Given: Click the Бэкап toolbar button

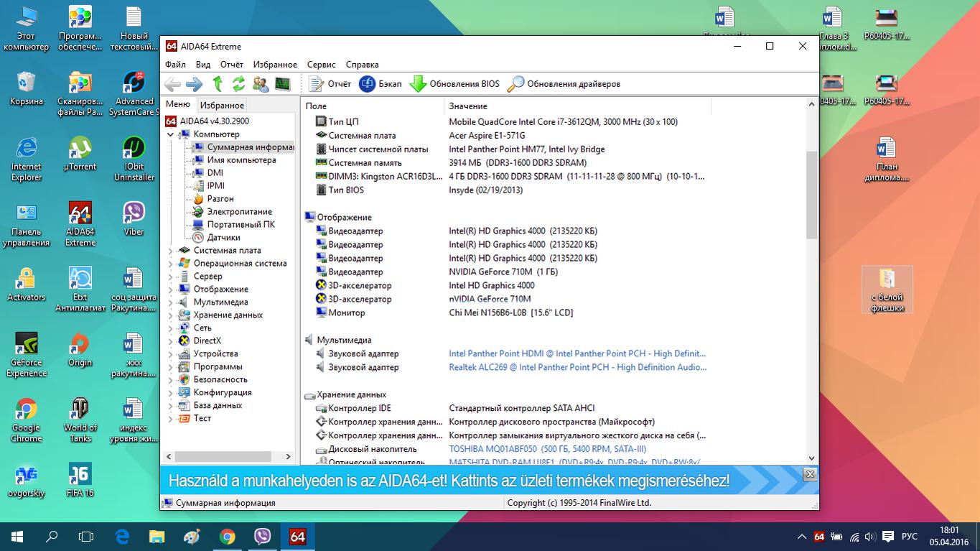Looking at the screenshot, I should point(381,84).
